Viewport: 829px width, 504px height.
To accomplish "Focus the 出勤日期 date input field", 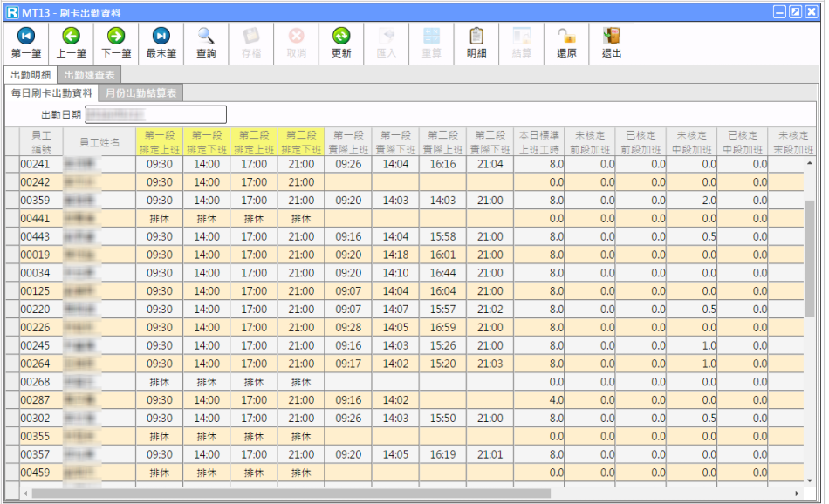I will coord(156,114).
